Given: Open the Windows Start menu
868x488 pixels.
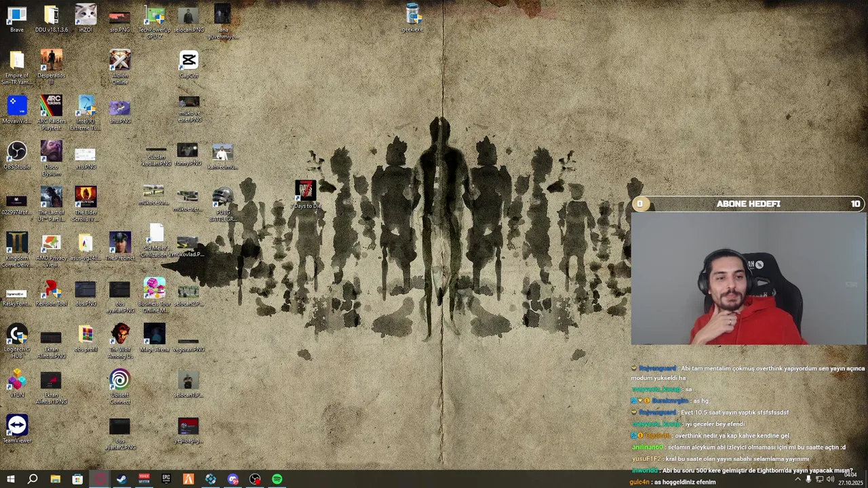Looking at the screenshot, I should pos(10,479).
